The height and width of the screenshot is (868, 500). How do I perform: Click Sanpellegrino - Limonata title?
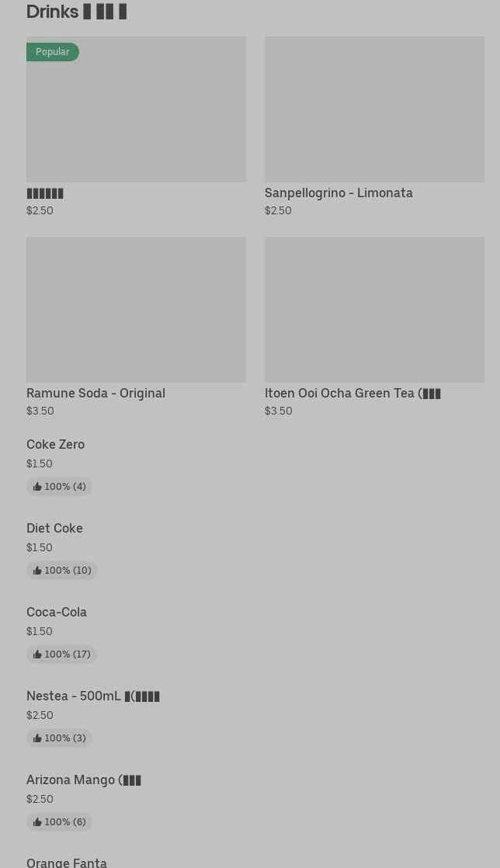(x=339, y=193)
